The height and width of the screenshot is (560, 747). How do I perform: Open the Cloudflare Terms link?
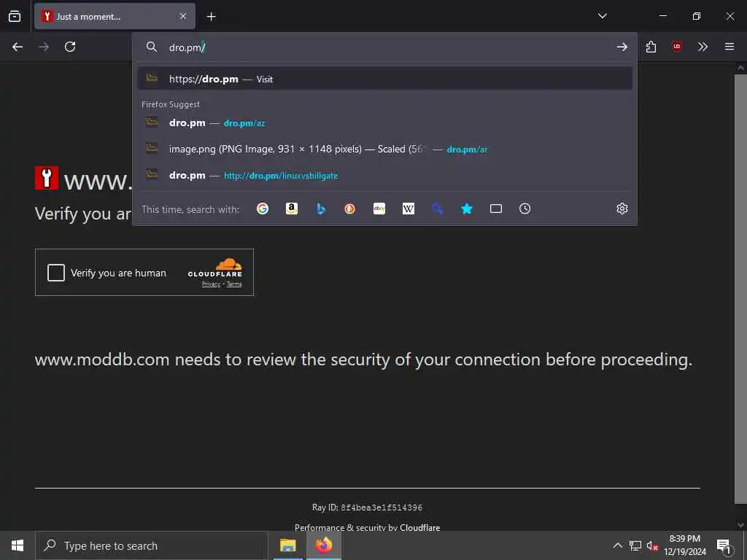[234, 284]
